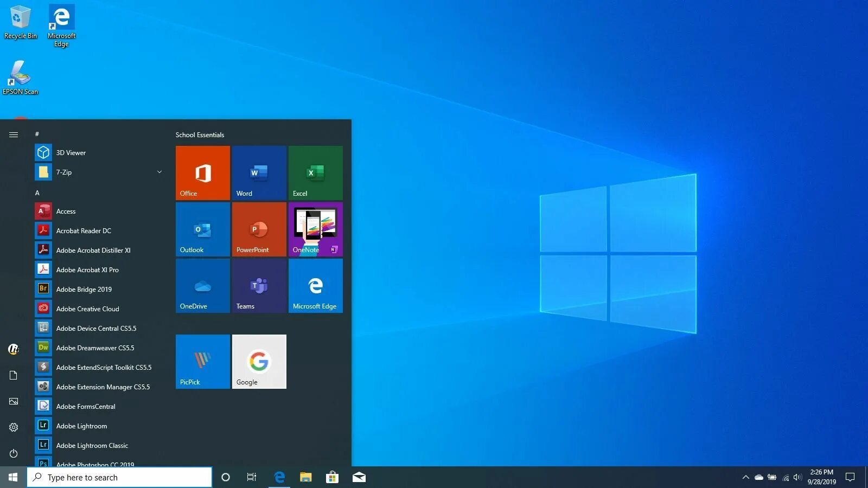Launch Acrobat Reader DC

click(100, 230)
